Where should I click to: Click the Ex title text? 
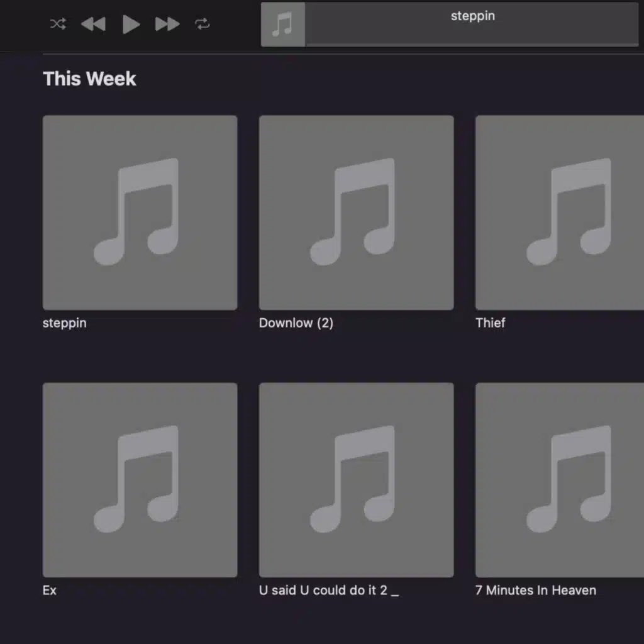(49, 590)
